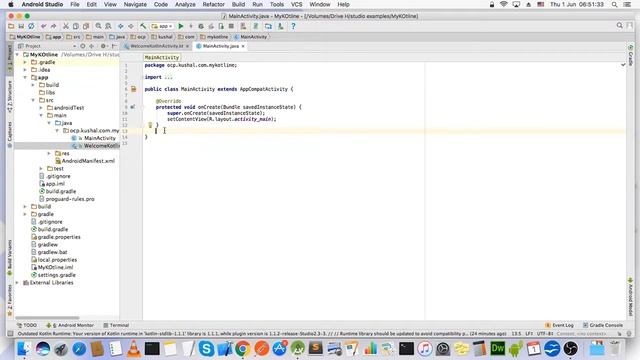Click the Project Structure toolbar icon
The height and width of the screenshot is (360, 640).
268,26
